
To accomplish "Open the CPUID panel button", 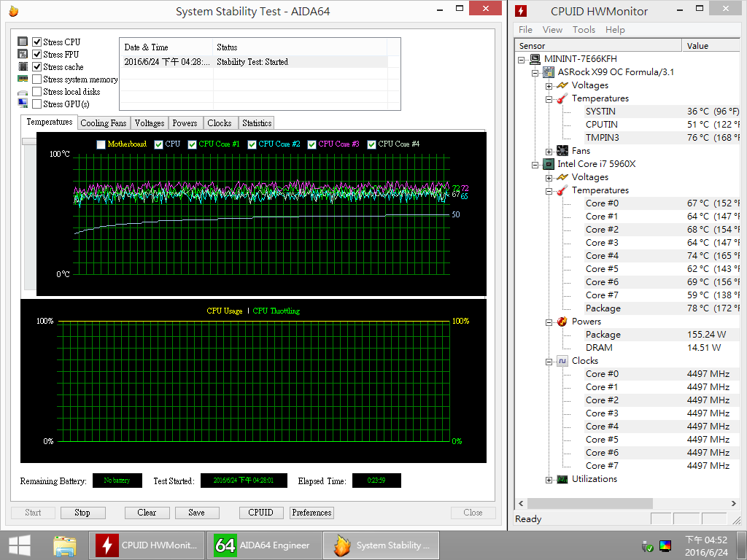I will coord(260,513).
